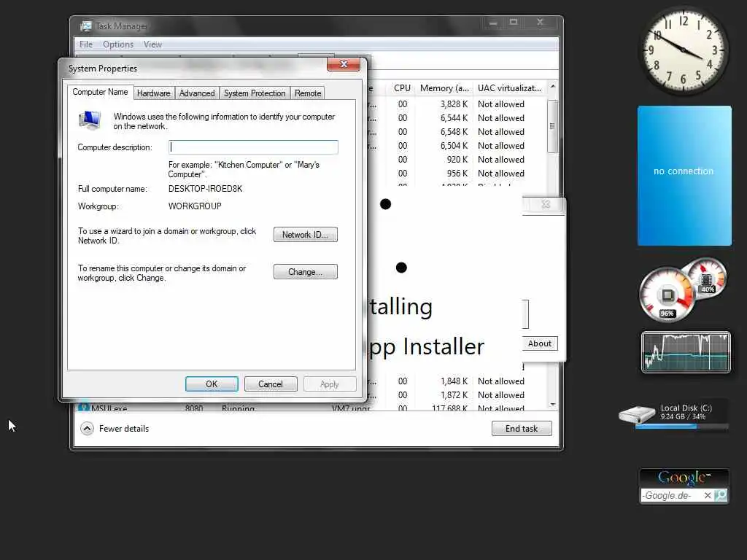Select the row with 6,548 K memory
747x560 pixels.
coord(457,131)
